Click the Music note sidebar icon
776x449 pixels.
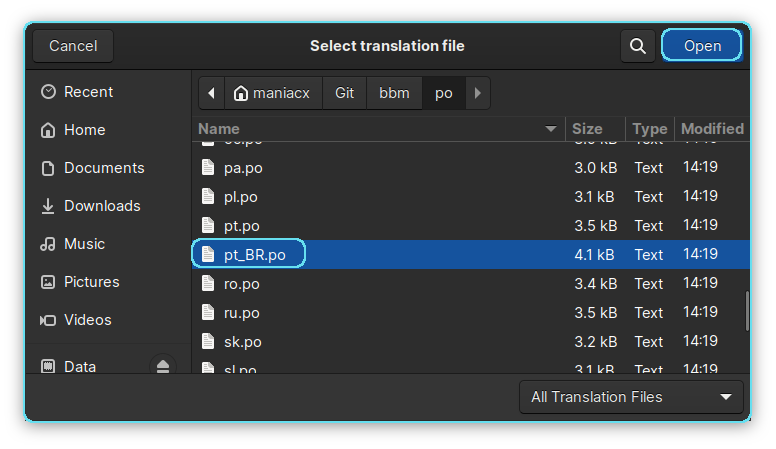click(48, 244)
